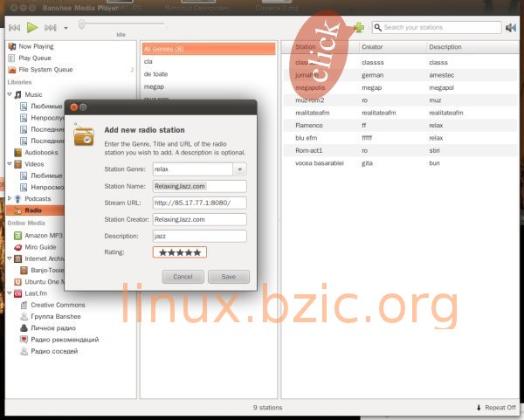This screenshot has width=524, height=420.
Task: Select the realitateafm station row
Action: coord(400,113)
